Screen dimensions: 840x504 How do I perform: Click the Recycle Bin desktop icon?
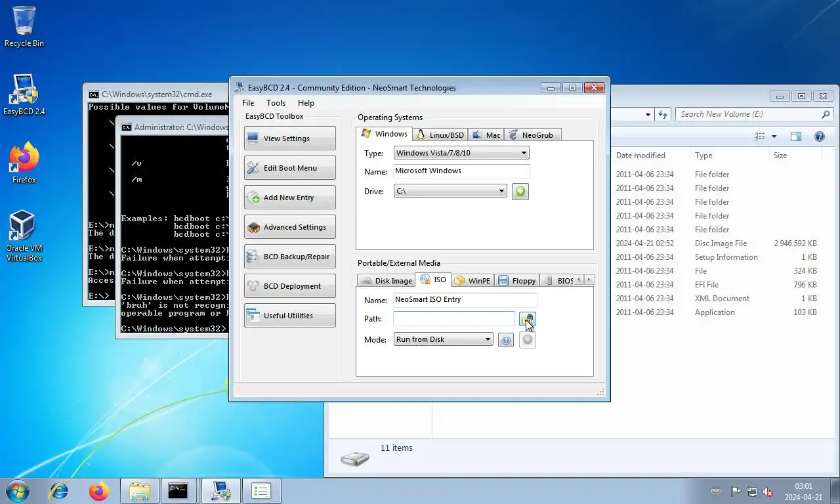tap(24, 27)
